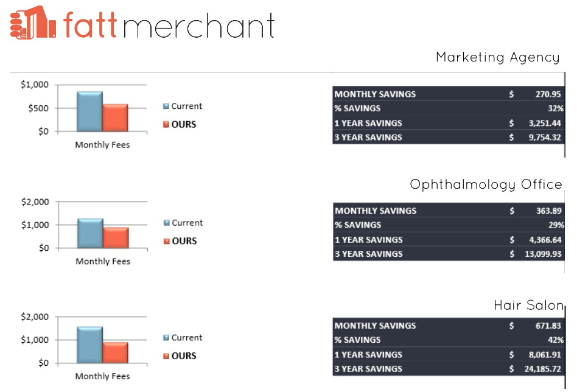Select the red OURS bar in Hair Salon chart

click(x=115, y=352)
